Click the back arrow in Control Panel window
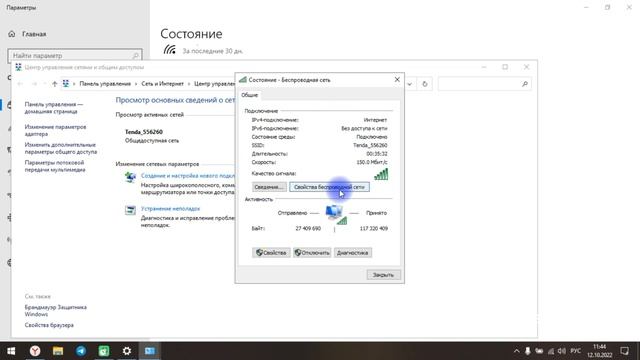Image resolution: width=640 pixels, height=360 pixels. [x=20, y=84]
